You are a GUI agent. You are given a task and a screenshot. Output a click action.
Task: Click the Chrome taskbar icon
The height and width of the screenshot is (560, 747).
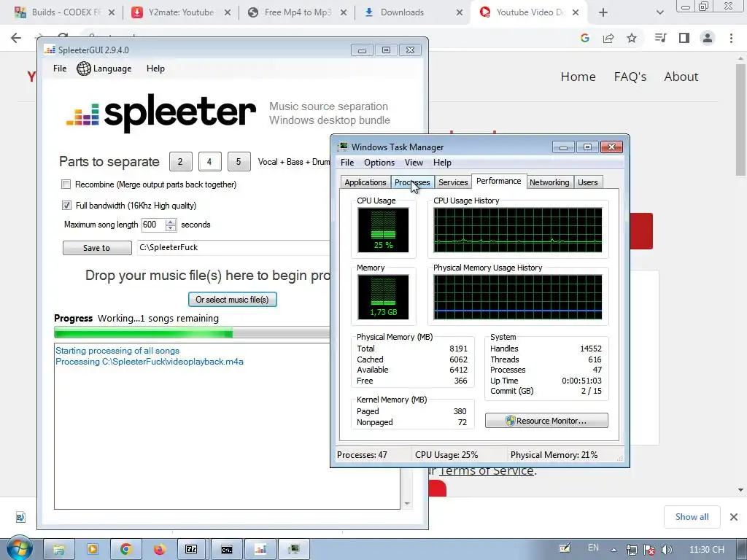point(125,550)
